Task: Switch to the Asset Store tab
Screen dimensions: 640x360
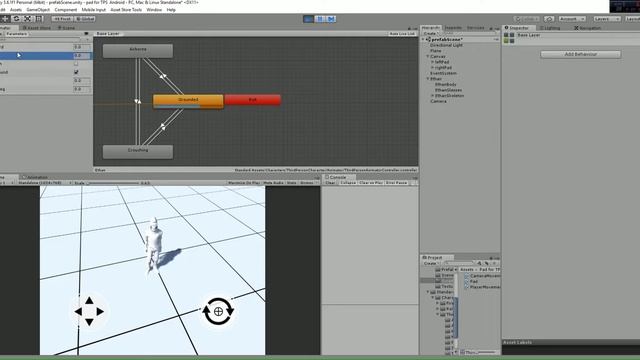Action: click(37, 28)
